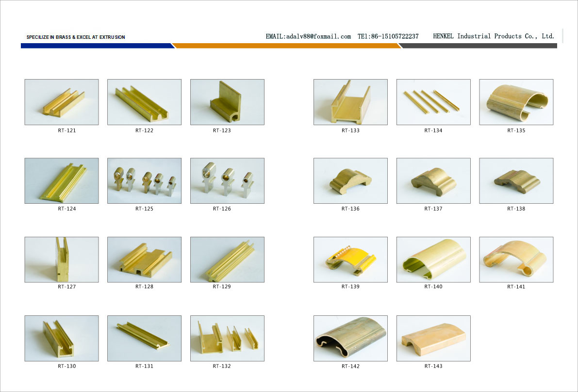Click the RT-128 caption label
The width and height of the screenshot is (578, 392).
pyautogui.click(x=144, y=287)
